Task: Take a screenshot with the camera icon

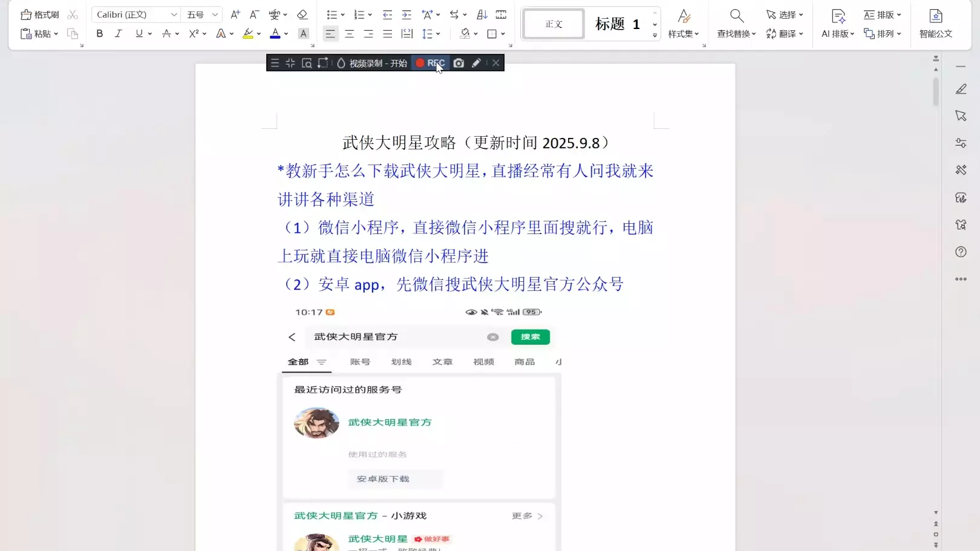Action: pyautogui.click(x=459, y=63)
